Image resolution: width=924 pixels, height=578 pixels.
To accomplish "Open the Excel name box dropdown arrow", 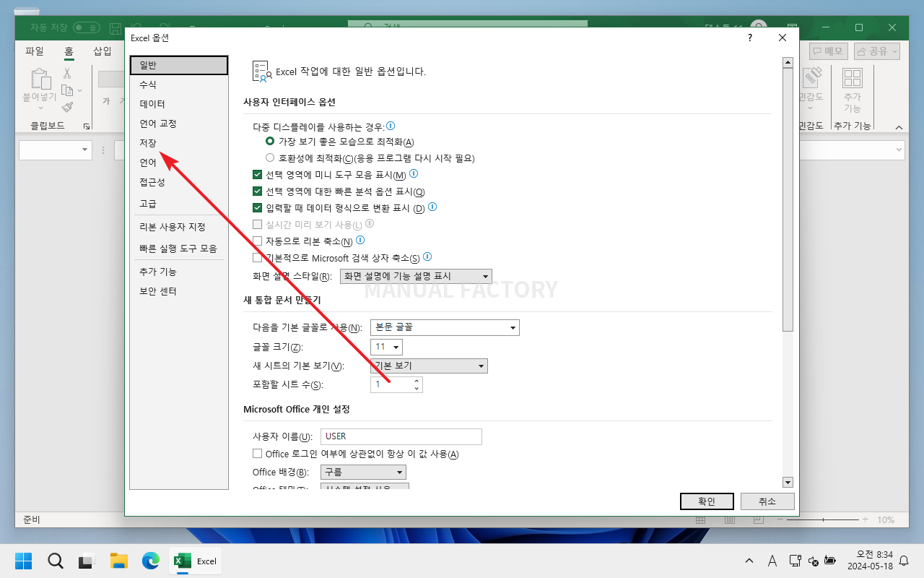I will point(85,150).
